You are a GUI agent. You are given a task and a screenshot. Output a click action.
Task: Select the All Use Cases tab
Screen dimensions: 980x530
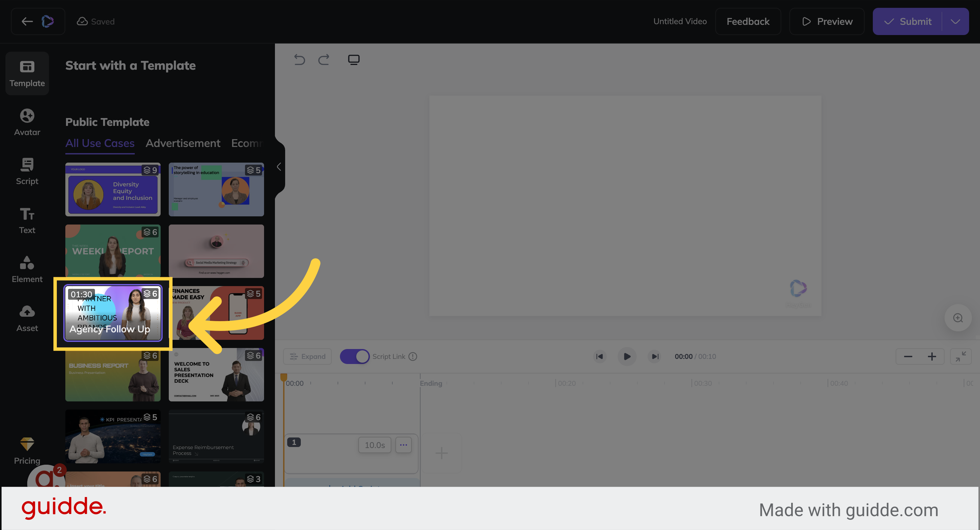[x=100, y=143]
